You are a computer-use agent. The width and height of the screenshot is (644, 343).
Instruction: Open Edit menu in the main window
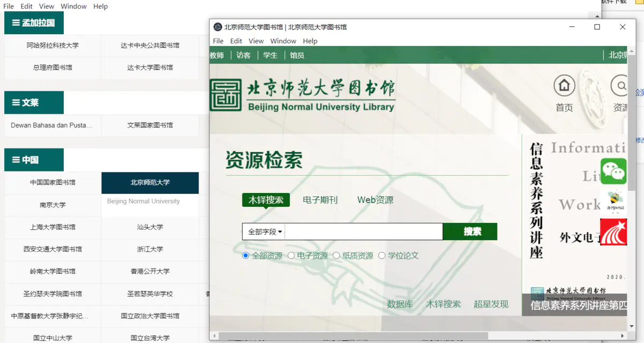click(x=27, y=6)
